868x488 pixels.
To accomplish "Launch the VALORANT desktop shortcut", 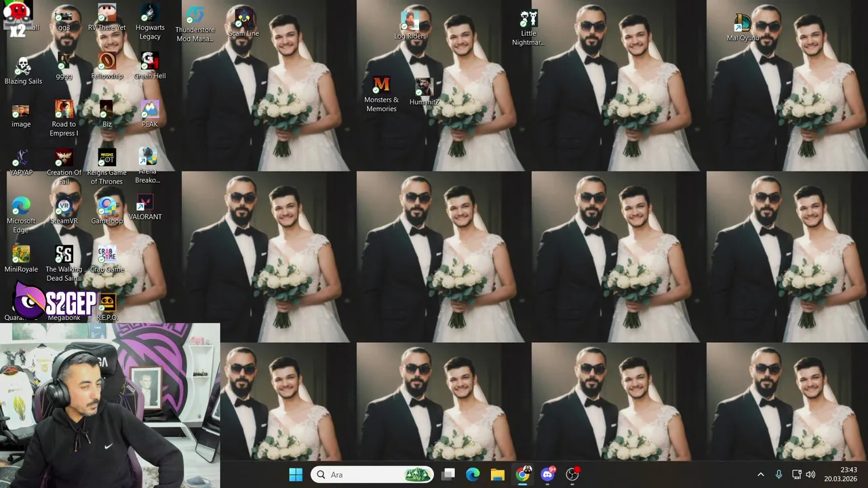I will point(145,207).
